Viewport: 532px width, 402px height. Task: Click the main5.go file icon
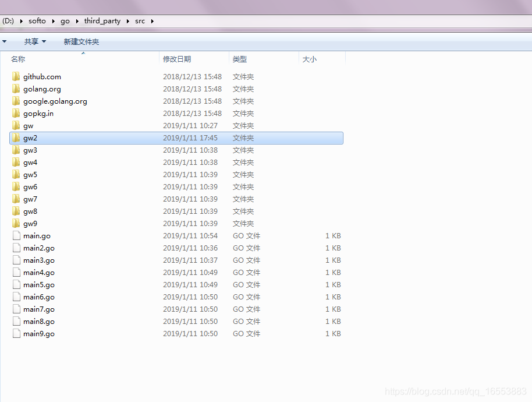coord(16,284)
